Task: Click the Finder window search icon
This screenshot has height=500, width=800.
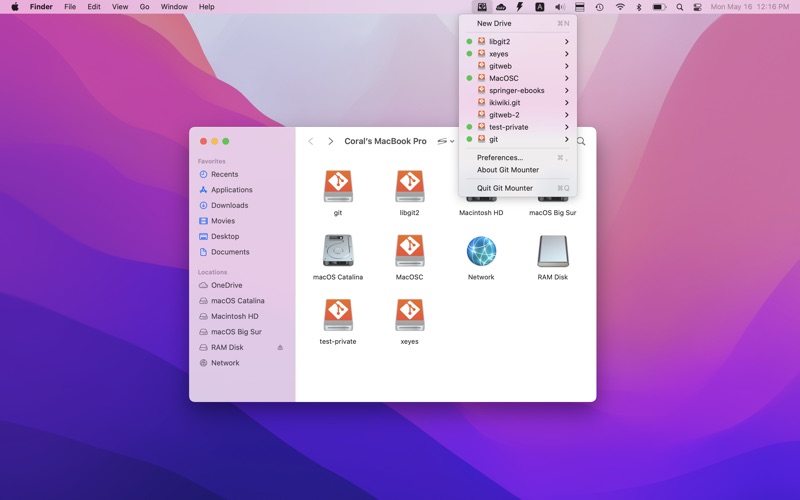Action: (581, 141)
